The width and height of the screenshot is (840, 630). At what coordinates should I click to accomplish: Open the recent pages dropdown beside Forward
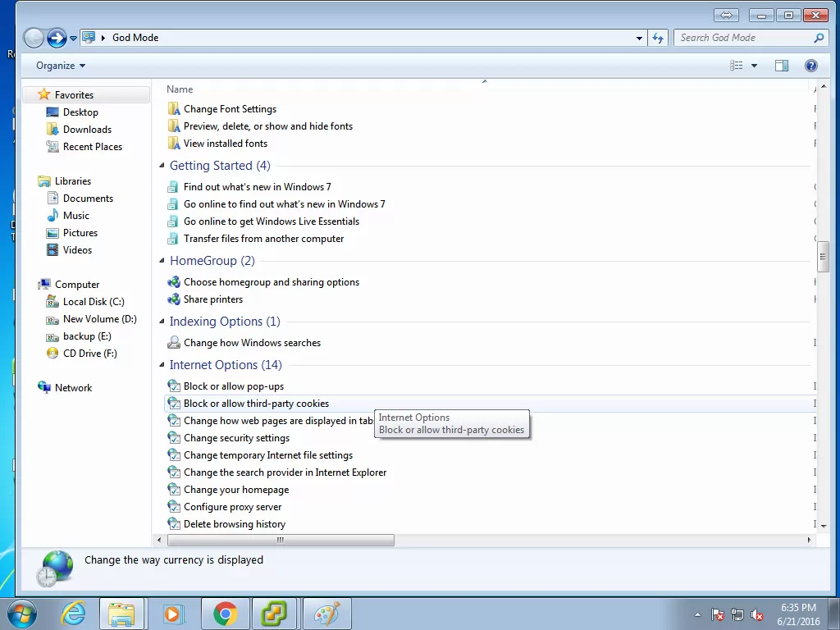(x=73, y=39)
